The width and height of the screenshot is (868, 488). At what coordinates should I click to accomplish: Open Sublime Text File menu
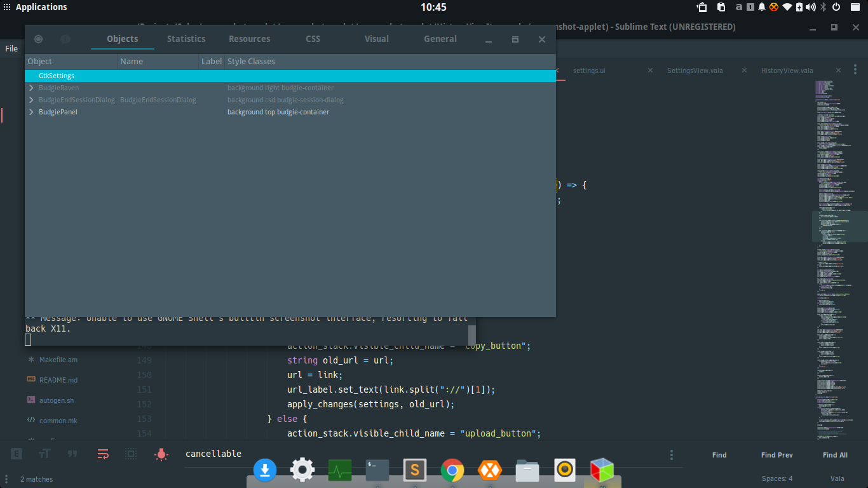click(x=11, y=48)
